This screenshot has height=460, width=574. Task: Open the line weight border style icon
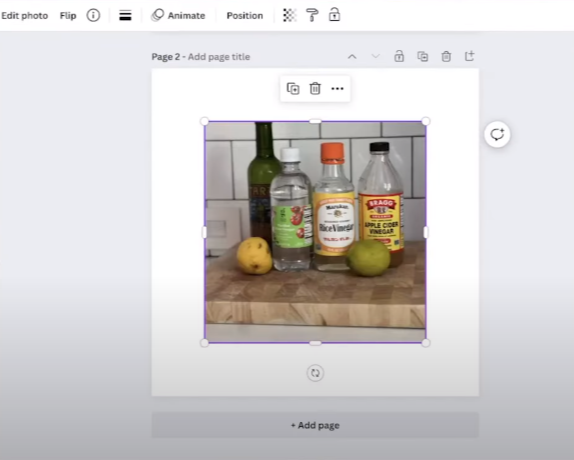pos(125,15)
